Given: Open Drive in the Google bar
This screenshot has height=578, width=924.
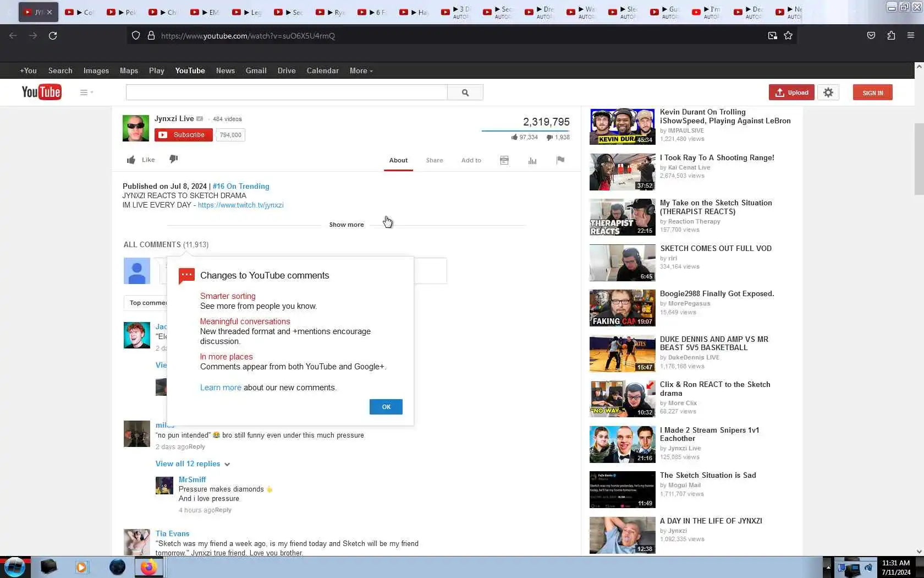Looking at the screenshot, I should 287,70.
